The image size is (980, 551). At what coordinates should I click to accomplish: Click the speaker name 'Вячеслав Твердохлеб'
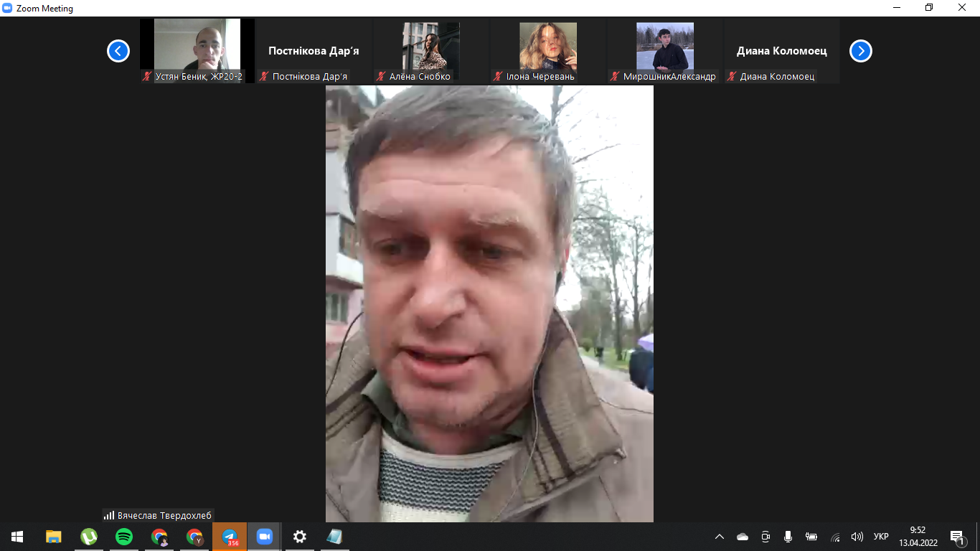pyautogui.click(x=164, y=515)
